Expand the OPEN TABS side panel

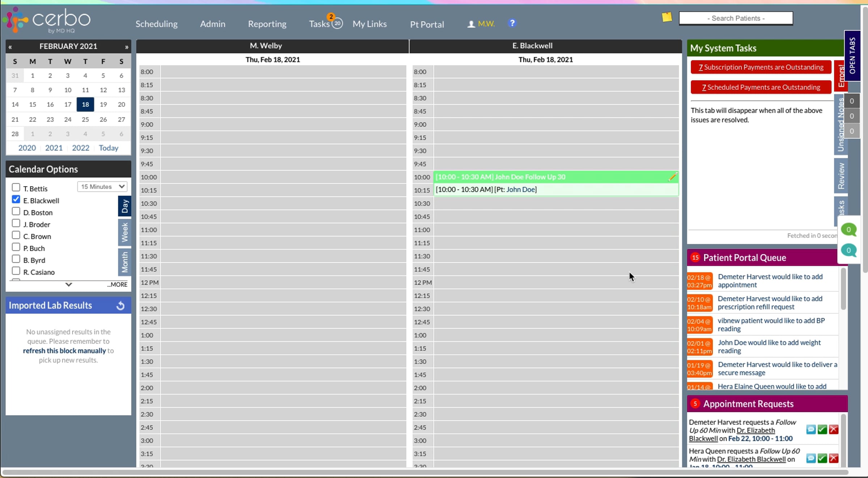point(852,56)
